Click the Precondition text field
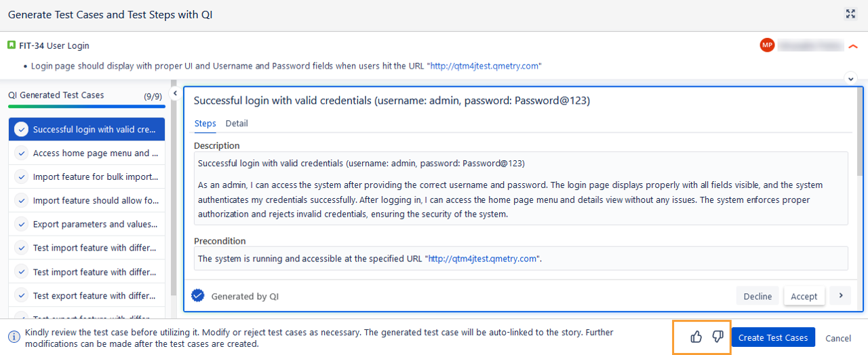The image size is (868, 355). pos(521,259)
